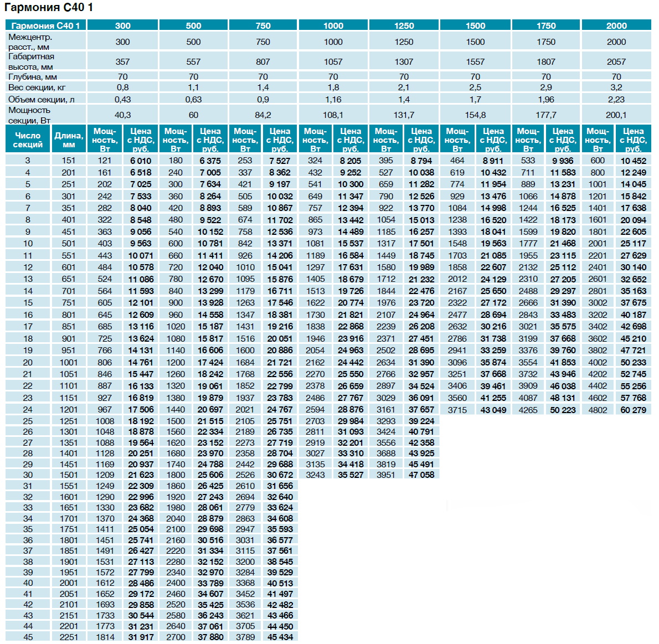Select the "Объем секции, л" row label
The width and height of the screenshot is (659, 644).
pos(41,100)
